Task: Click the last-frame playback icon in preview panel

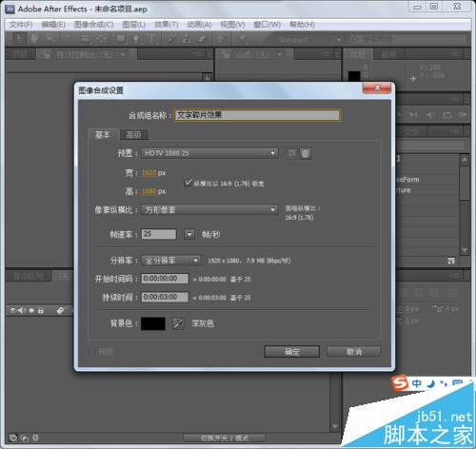Action: [x=413, y=115]
